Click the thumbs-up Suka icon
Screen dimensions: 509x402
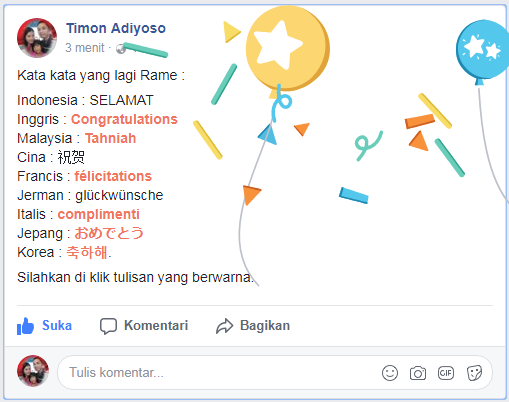coord(25,326)
